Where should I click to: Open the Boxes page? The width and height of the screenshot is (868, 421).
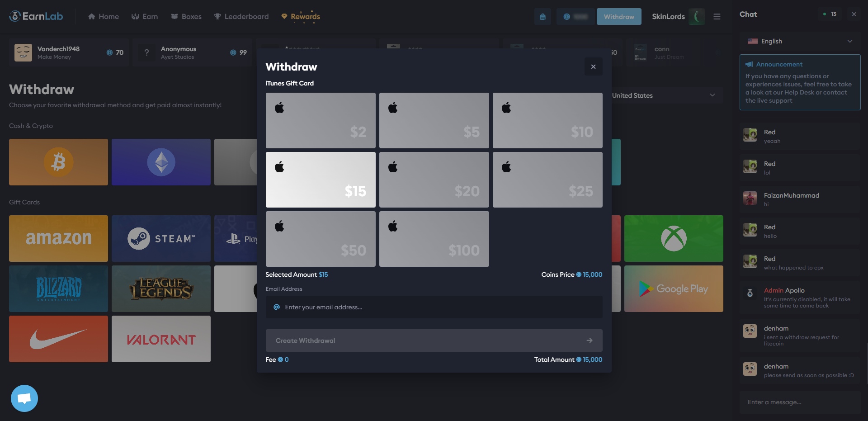point(186,16)
